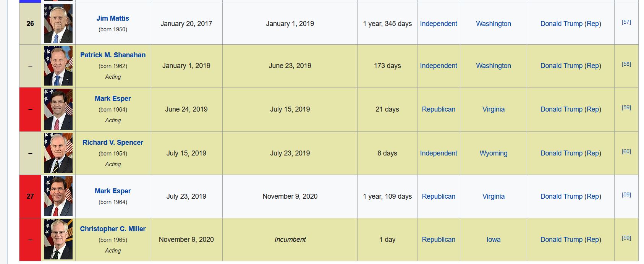Click Donald Trump link in Spencer row

pos(561,153)
